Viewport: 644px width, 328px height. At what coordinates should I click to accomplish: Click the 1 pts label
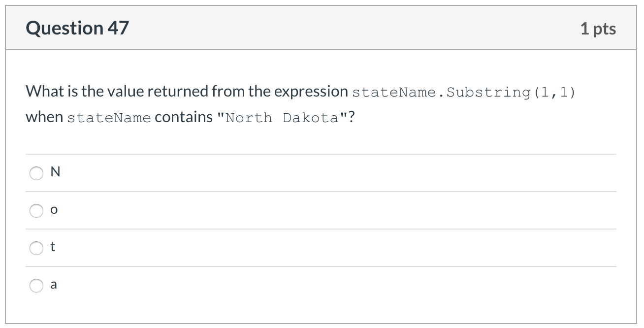tap(599, 28)
